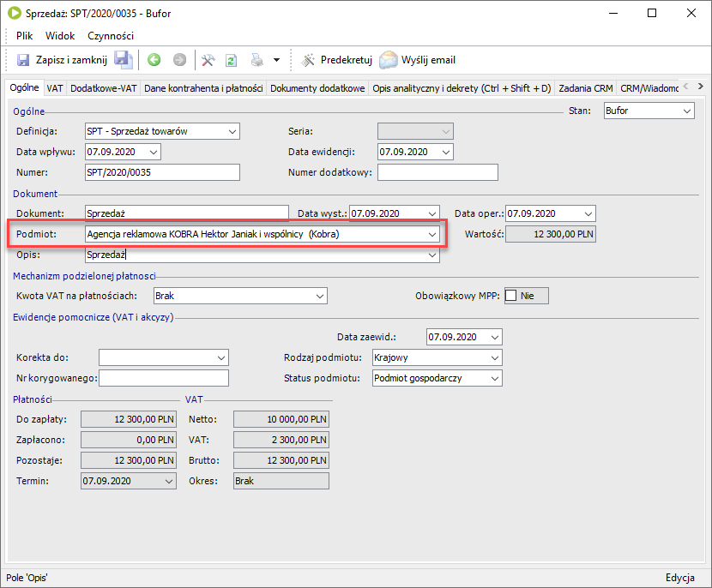Expand the print options arrow beside the printer
712x588 pixels.
pos(276,60)
